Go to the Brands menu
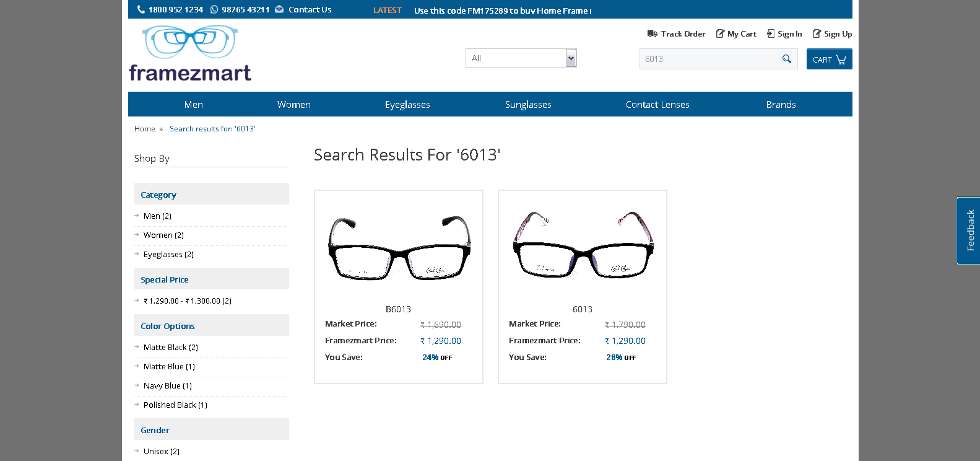The height and width of the screenshot is (461, 980). 781,105
